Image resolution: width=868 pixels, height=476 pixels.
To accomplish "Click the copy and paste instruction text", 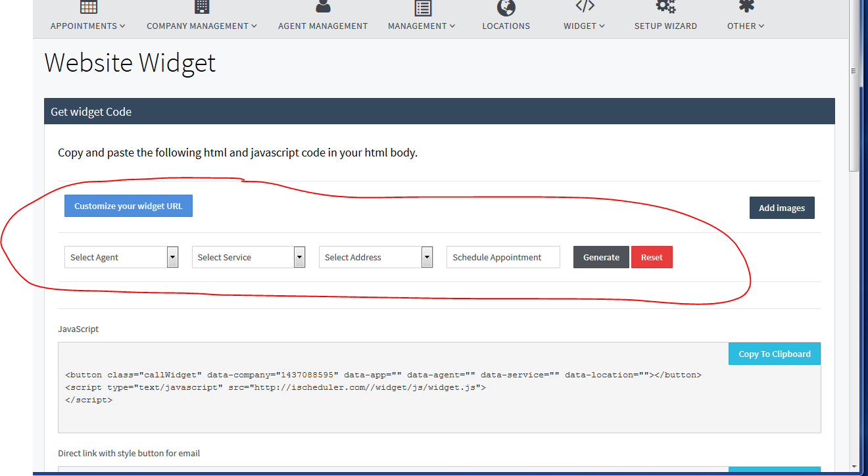I will coord(238,153).
